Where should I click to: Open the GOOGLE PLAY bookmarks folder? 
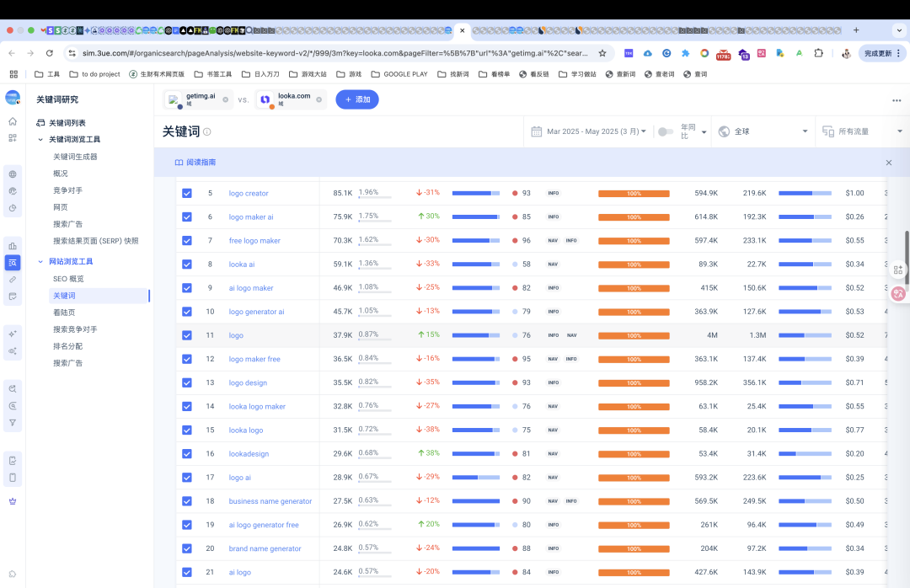pos(399,74)
